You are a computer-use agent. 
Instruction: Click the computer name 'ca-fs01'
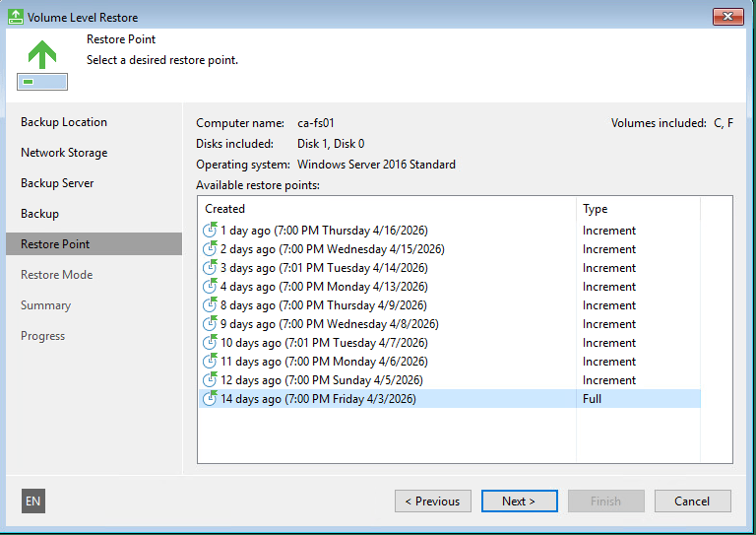[316, 123]
